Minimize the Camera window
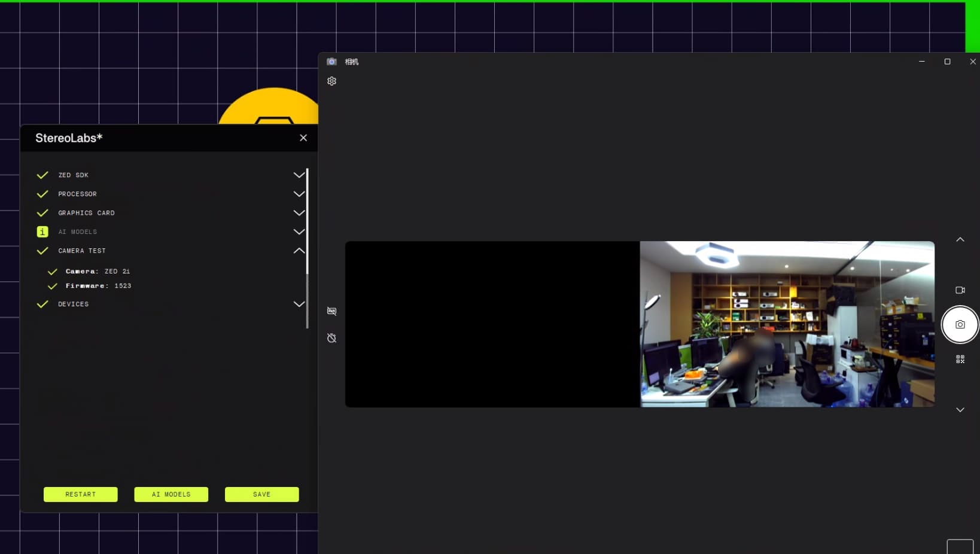 tap(921, 62)
